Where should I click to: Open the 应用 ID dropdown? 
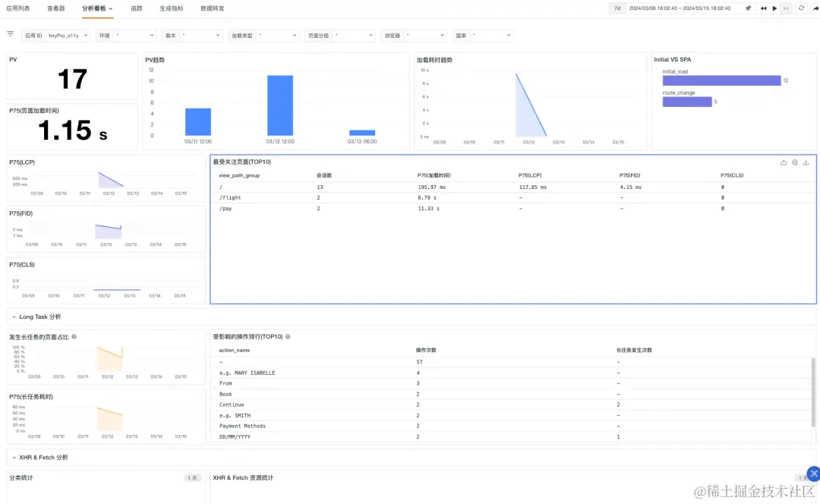(x=68, y=36)
